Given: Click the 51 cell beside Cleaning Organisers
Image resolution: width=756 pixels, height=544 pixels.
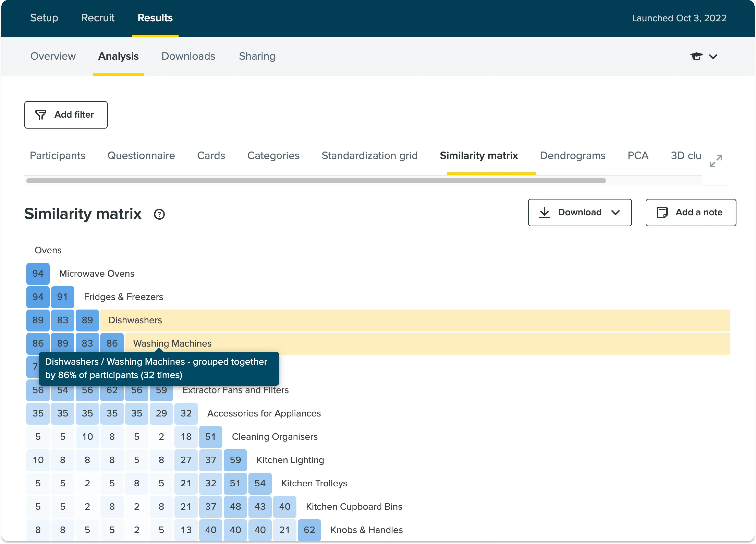Looking at the screenshot, I should point(210,437).
